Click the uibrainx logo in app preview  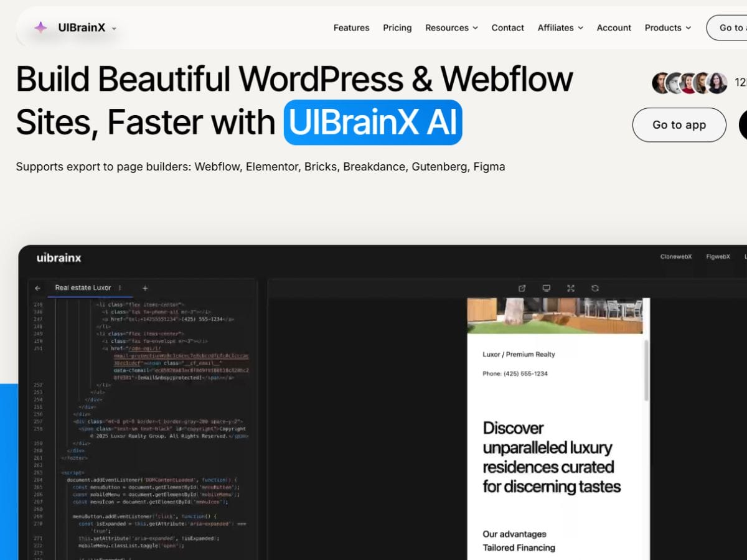pyautogui.click(x=59, y=258)
